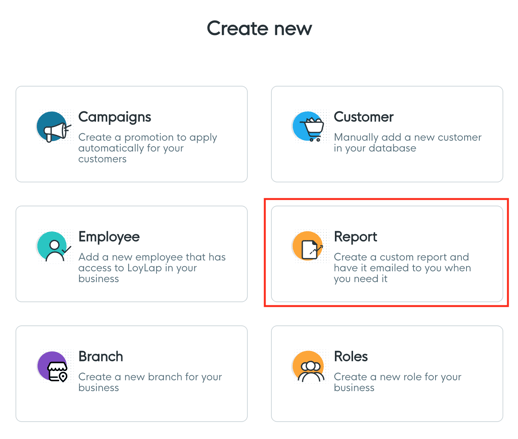518x439 pixels.
Task: Click 'Create a new branch' description
Action: pyautogui.click(x=150, y=382)
